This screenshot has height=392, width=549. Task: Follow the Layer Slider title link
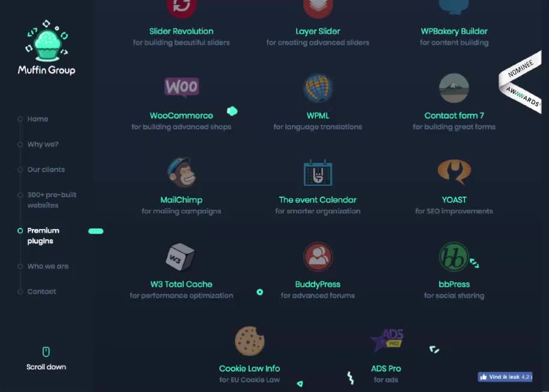point(318,31)
